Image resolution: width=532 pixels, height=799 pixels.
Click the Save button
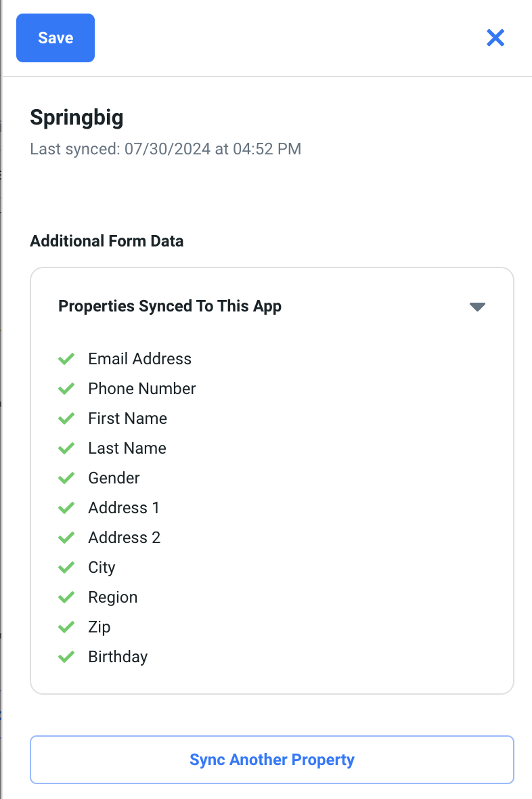click(x=56, y=38)
